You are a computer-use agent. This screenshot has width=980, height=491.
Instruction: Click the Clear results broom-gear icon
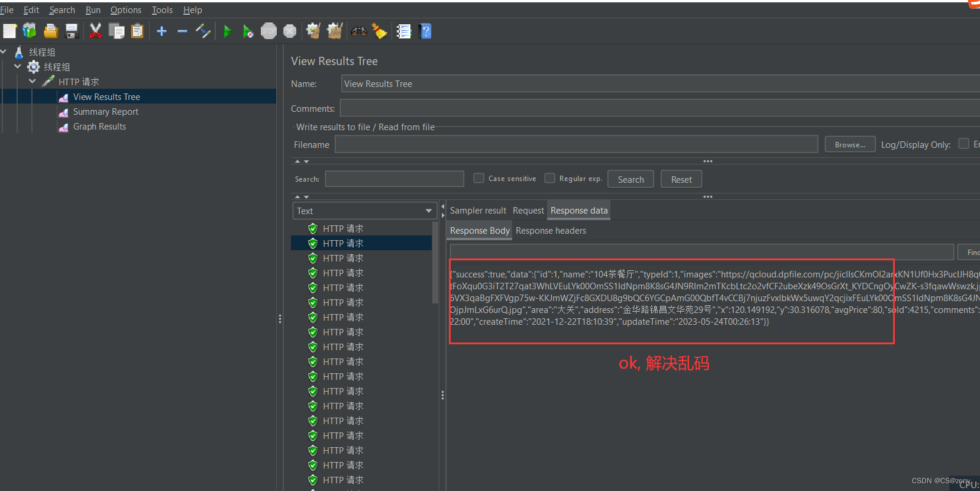[x=313, y=31]
